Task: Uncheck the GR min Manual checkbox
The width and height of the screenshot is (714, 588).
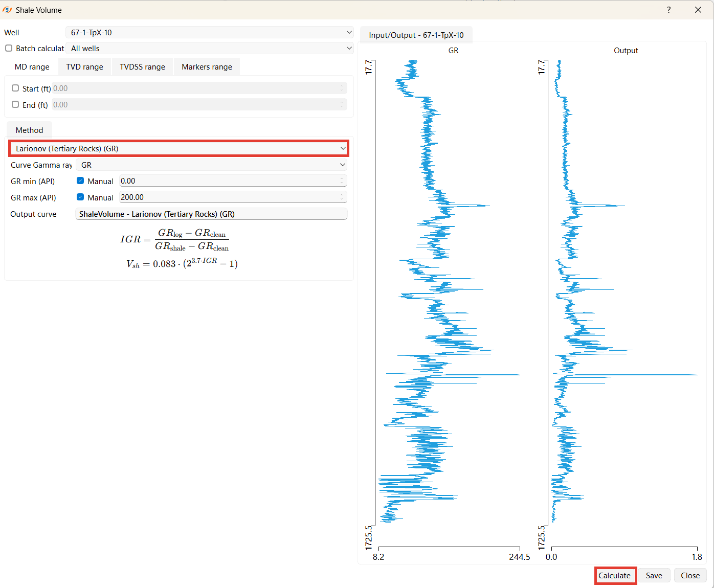Action: coord(80,180)
